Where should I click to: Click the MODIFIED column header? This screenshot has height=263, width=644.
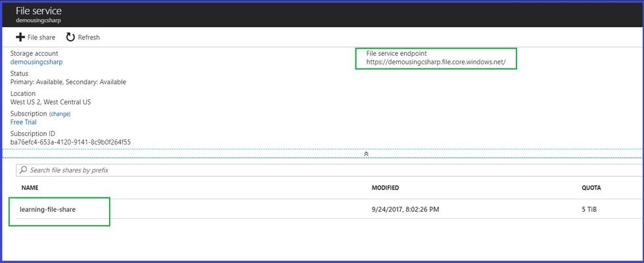coord(385,188)
